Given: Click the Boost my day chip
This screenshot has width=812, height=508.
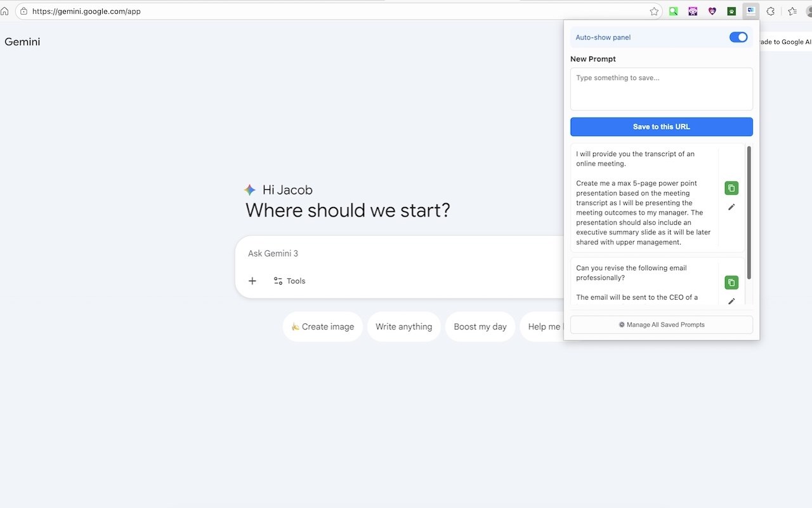Looking at the screenshot, I should [x=480, y=326].
